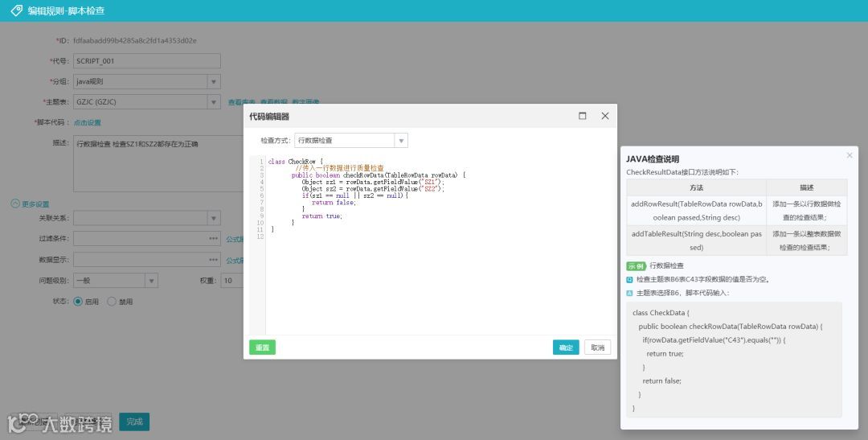Open the 问题级别 dropdown showing 一般
The image size is (868, 440).
pos(115,281)
